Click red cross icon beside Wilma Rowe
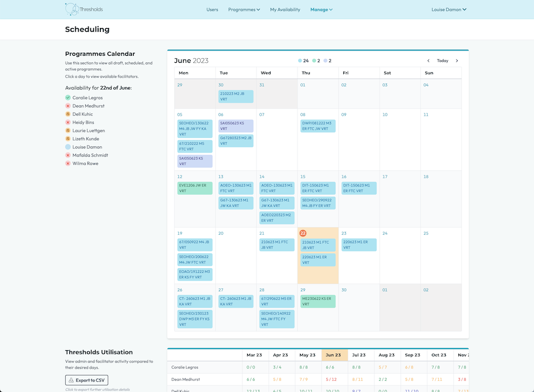 [68, 163]
